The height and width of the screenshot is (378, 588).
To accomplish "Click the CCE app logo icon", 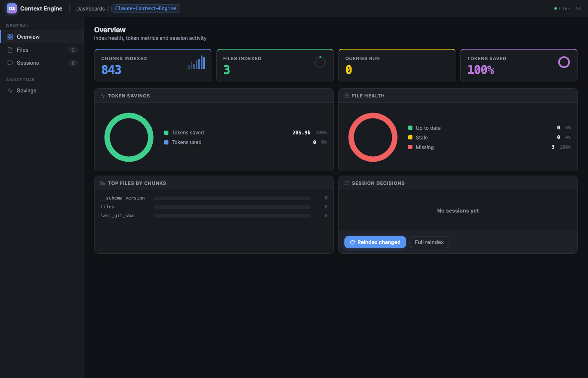I will pos(12,8).
